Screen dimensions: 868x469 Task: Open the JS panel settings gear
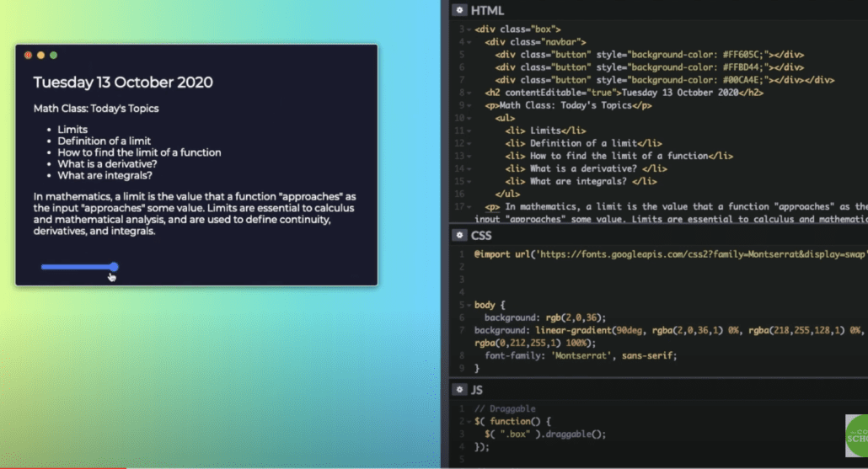pyautogui.click(x=459, y=389)
